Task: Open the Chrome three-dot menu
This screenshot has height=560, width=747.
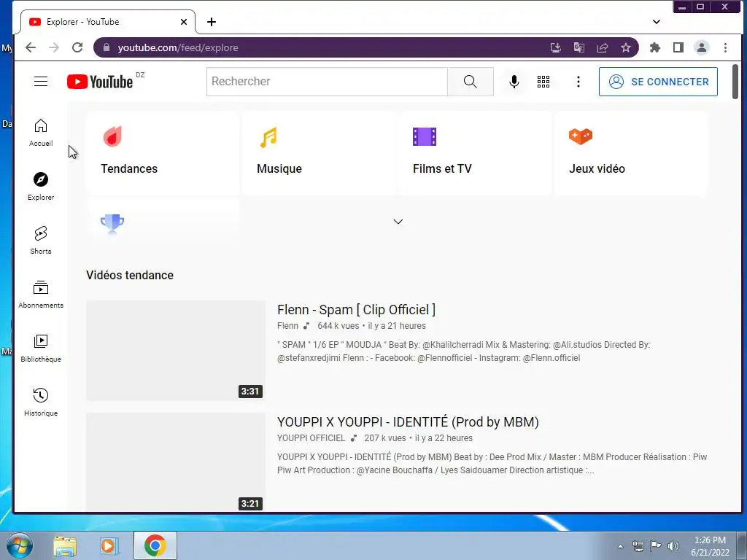Action: (725, 47)
